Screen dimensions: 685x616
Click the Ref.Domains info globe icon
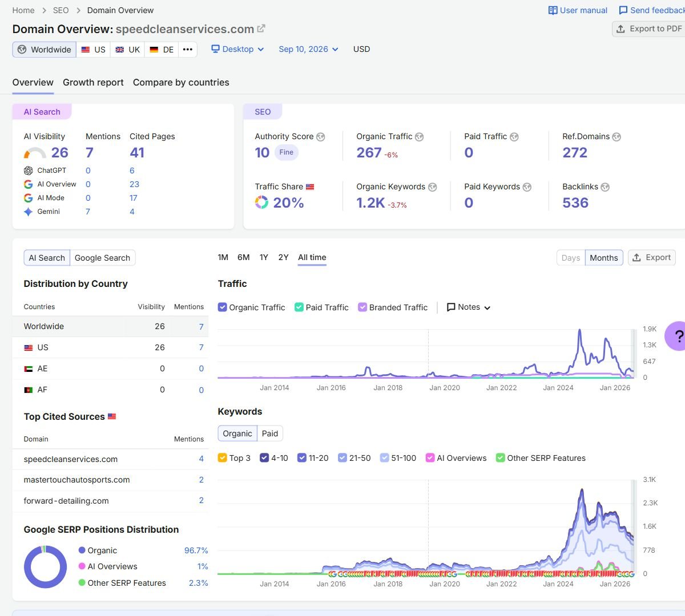click(x=616, y=137)
